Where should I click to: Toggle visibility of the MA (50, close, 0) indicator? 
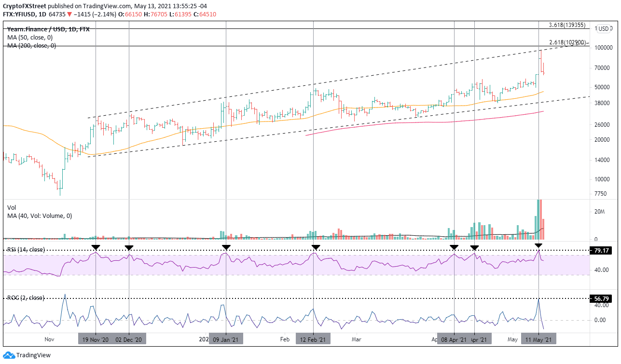pos(27,37)
